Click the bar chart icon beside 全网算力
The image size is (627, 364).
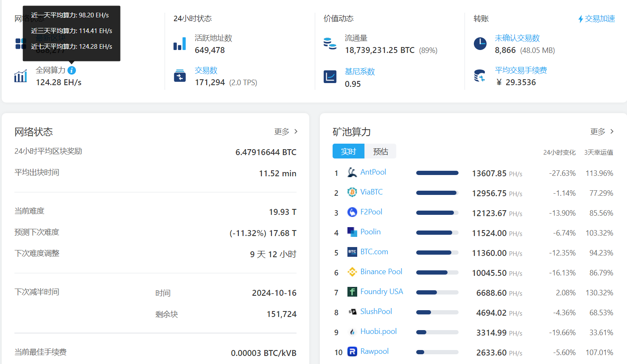(x=20, y=76)
